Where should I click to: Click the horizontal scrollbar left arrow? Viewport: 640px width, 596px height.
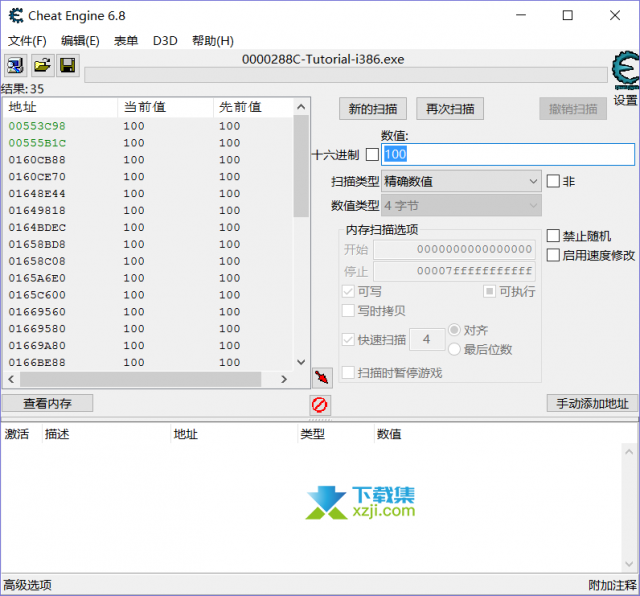tap(11, 379)
